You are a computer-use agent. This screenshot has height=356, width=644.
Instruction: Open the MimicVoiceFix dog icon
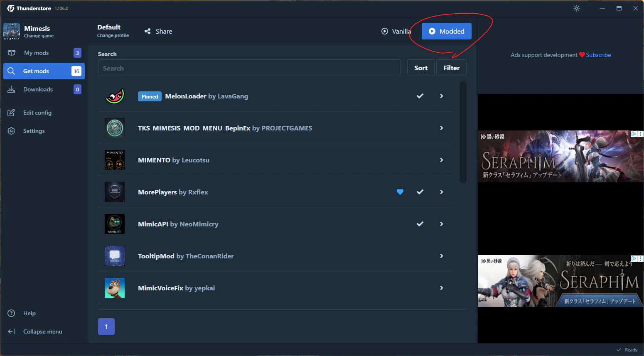pyautogui.click(x=115, y=288)
